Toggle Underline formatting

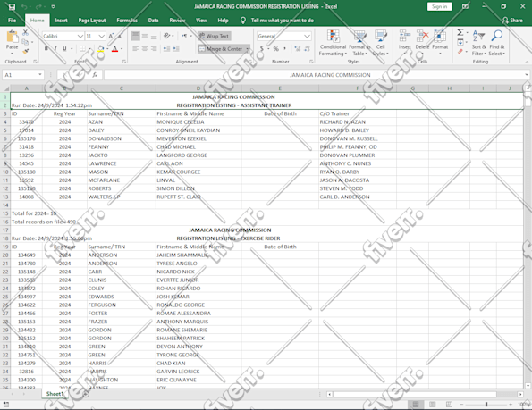point(64,49)
